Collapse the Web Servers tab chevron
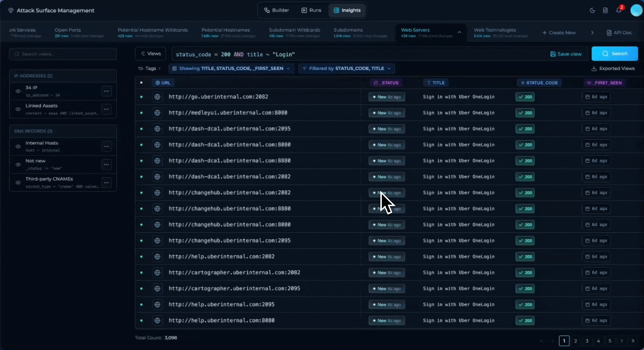Viewport: 644px width, 350px height. (459, 33)
